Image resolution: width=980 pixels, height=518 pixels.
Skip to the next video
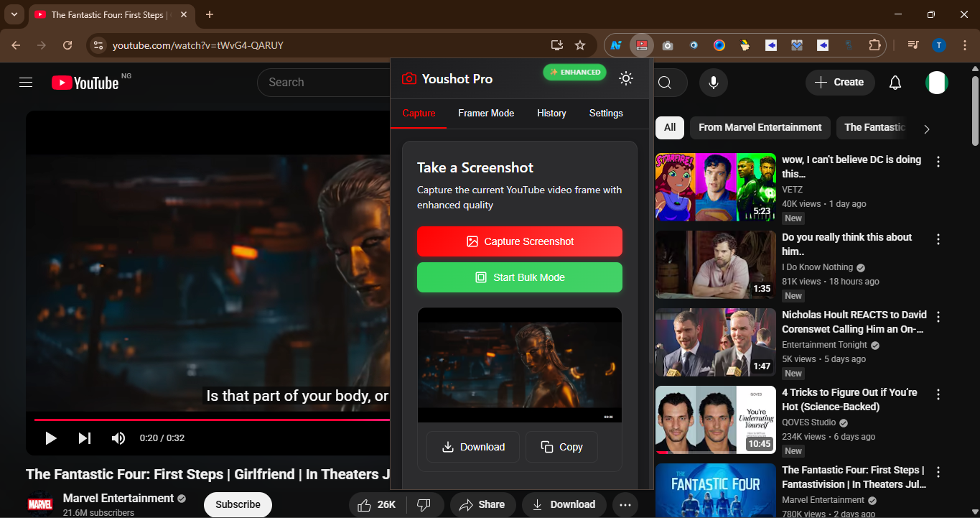point(85,438)
